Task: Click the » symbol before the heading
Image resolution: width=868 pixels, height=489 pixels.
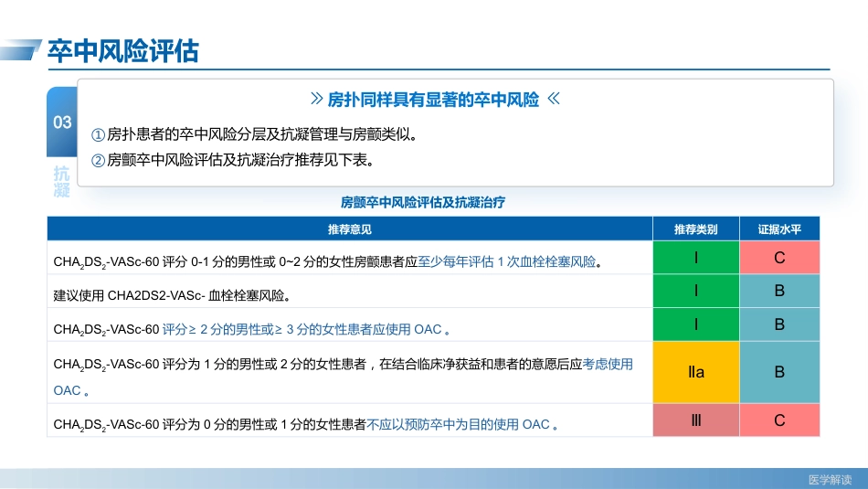Action: click(317, 99)
